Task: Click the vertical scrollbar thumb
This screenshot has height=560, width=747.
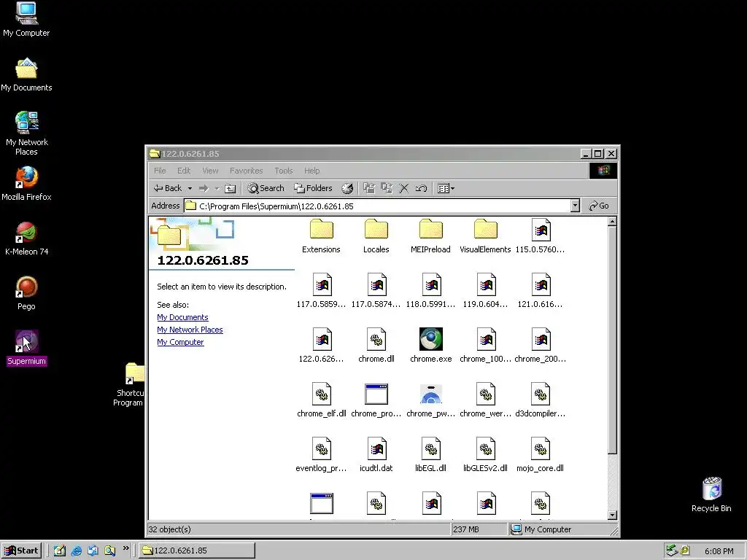Action: click(613, 340)
